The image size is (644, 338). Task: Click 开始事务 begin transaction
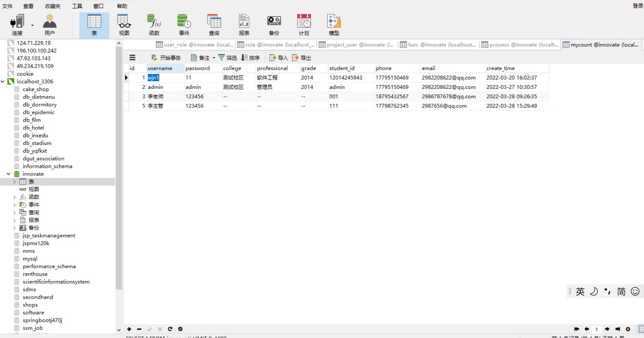166,58
